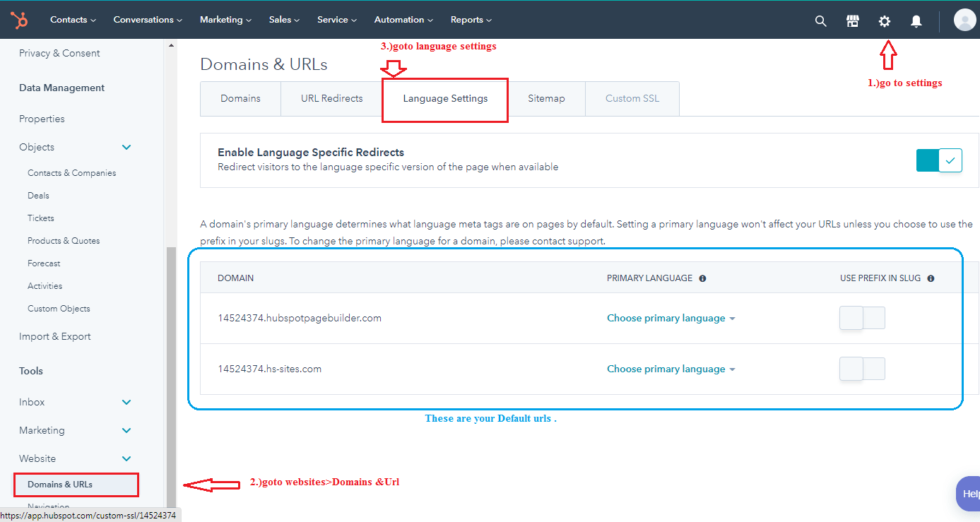Image resolution: width=980 pixels, height=522 pixels.
Task: Open the App Marketplace icon
Action: (x=852, y=20)
